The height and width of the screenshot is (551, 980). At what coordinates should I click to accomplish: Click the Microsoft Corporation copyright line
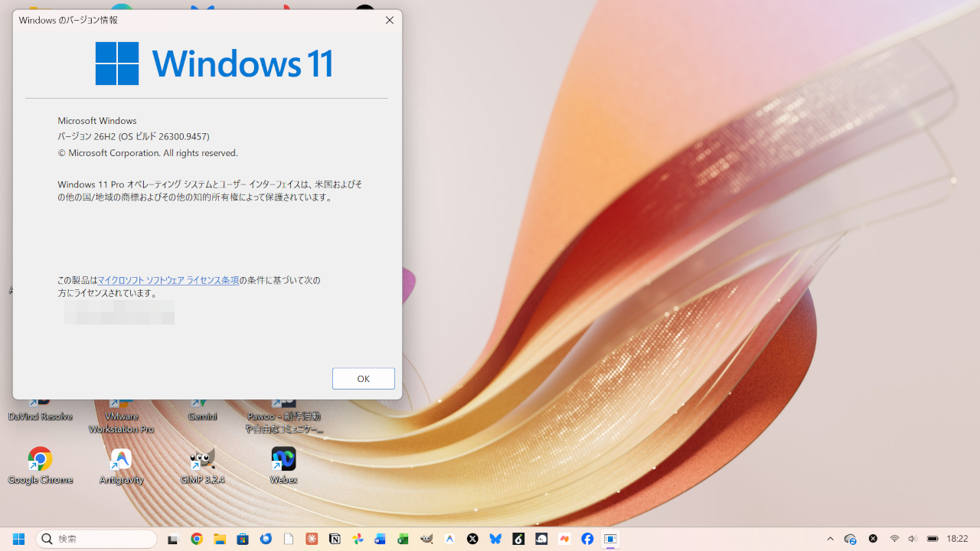[148, 153]
